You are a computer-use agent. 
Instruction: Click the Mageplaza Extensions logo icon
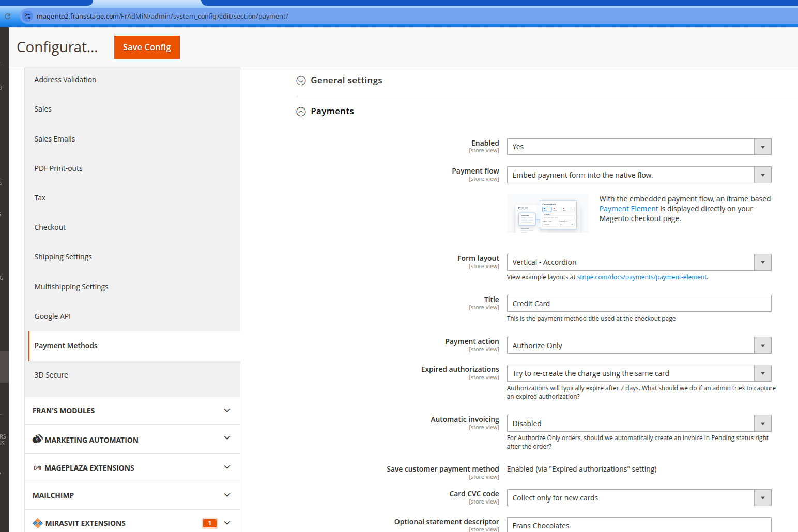tap(37, 468)
